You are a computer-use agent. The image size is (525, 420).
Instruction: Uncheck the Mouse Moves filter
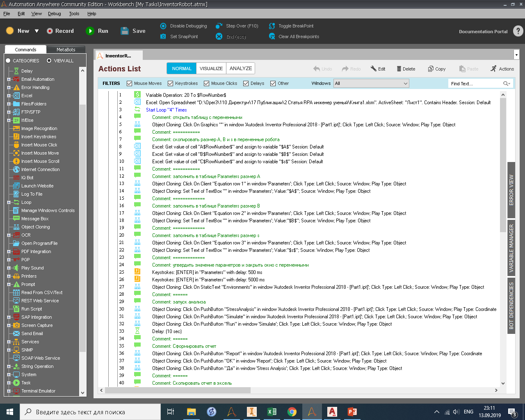tap(130, 83)
